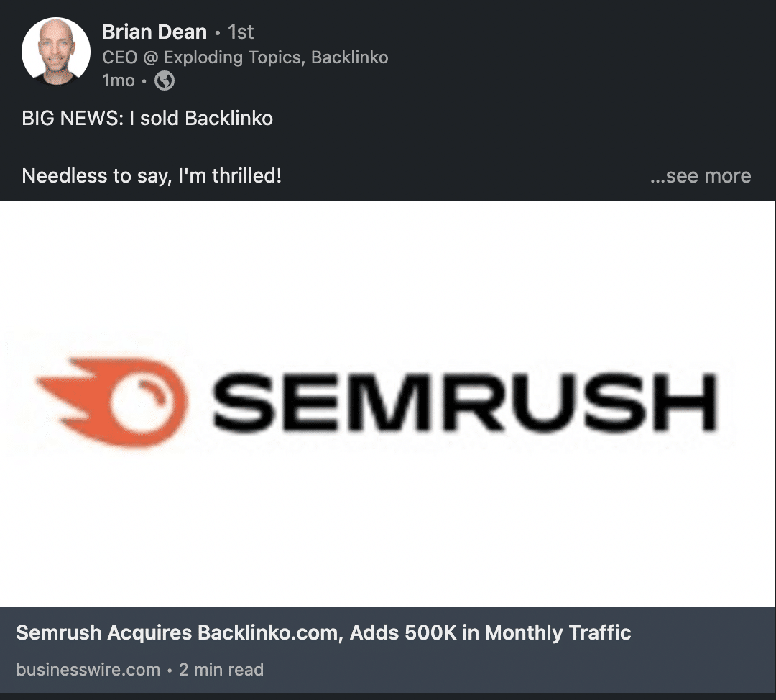Expand post with …see more
The height and width of the screenshot is (700, 776).
click(701, 176)
